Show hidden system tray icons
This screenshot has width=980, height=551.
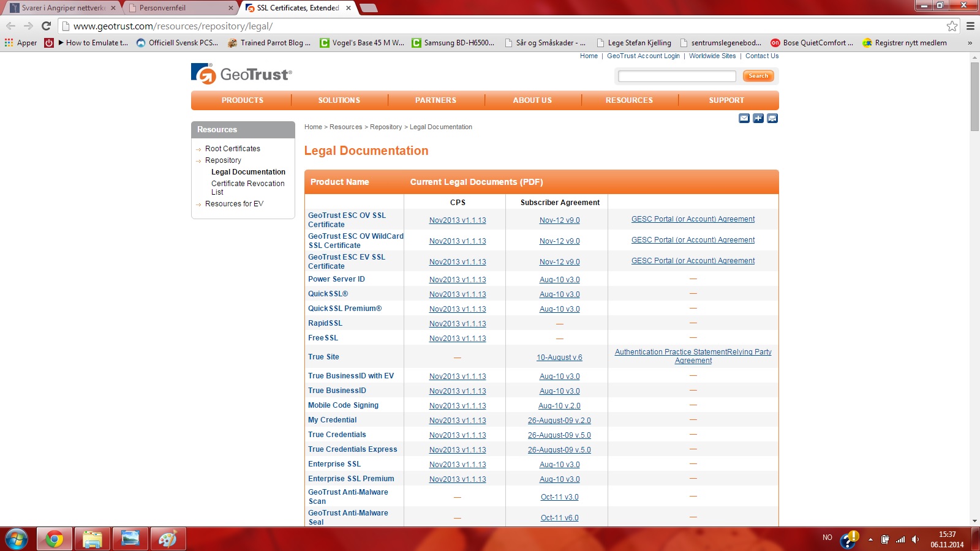click(870, 539)
